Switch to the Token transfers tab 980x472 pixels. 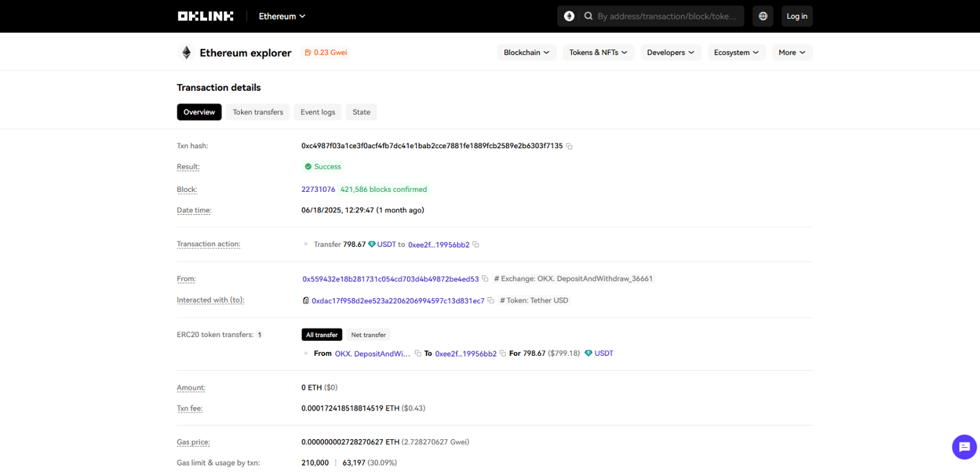258,112
